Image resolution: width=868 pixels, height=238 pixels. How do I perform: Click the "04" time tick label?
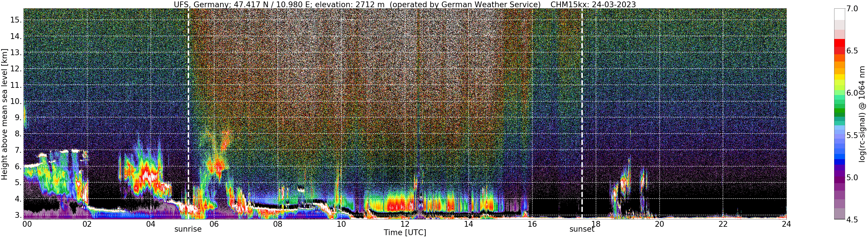tap(151, 224)
